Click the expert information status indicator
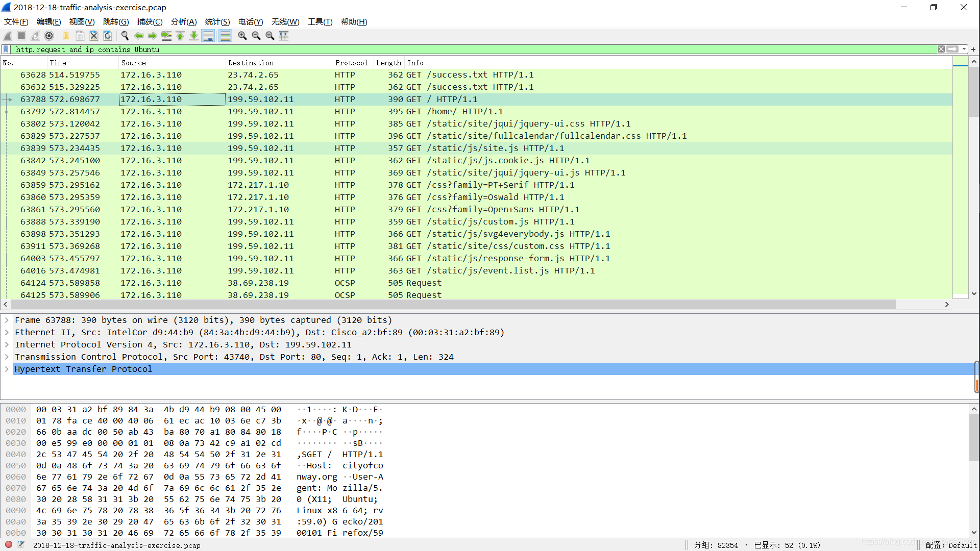The height and width of the screenshot is (551, 980). point(9,545)
